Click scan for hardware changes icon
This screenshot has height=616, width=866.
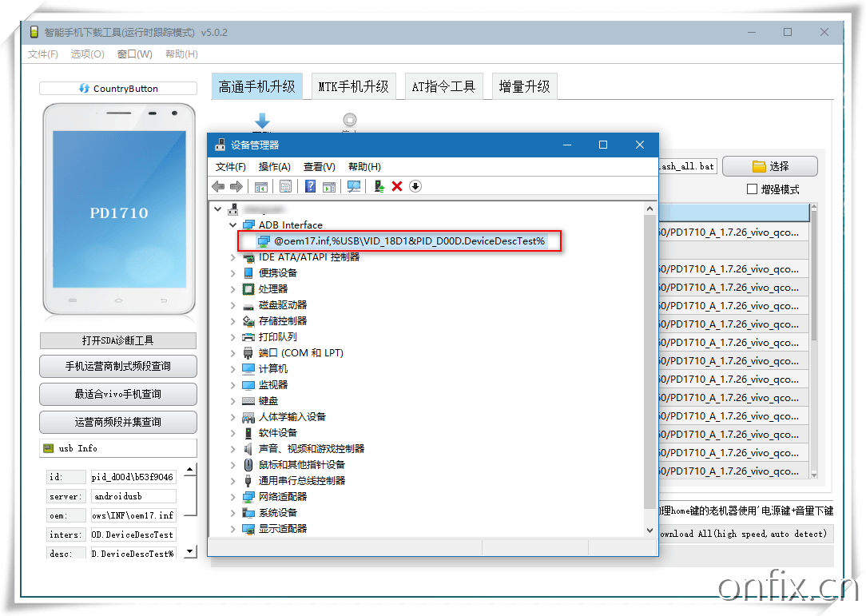(354, 186)
